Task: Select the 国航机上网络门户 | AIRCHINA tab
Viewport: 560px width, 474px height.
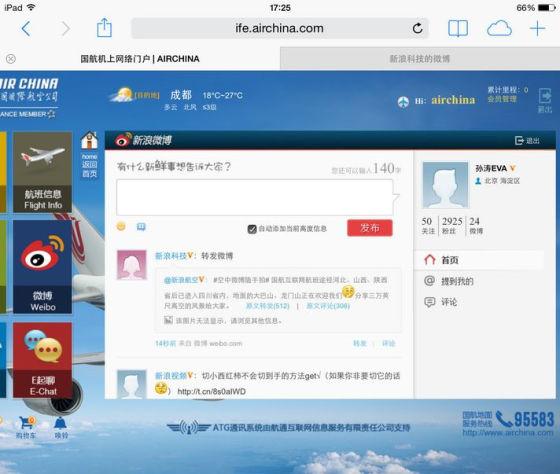Action: pos(140,59)
